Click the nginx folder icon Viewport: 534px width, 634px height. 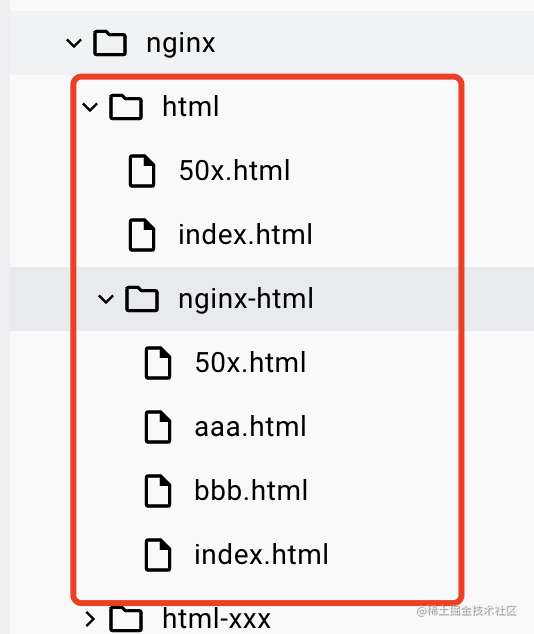(x=110, y=42)
